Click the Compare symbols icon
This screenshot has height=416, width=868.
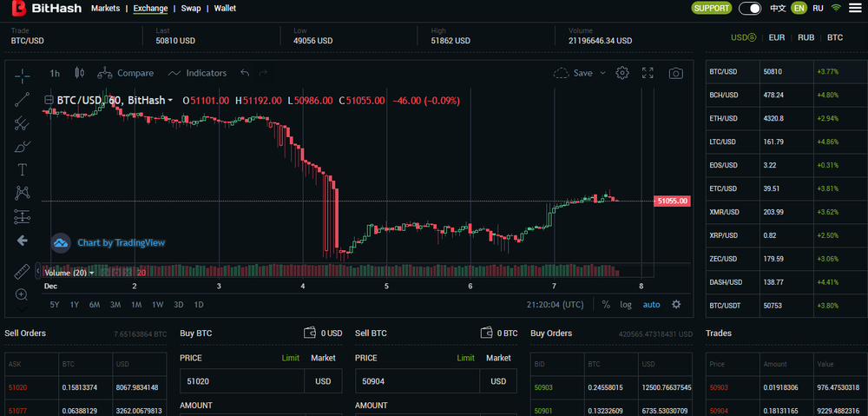(x=105, y=73)
